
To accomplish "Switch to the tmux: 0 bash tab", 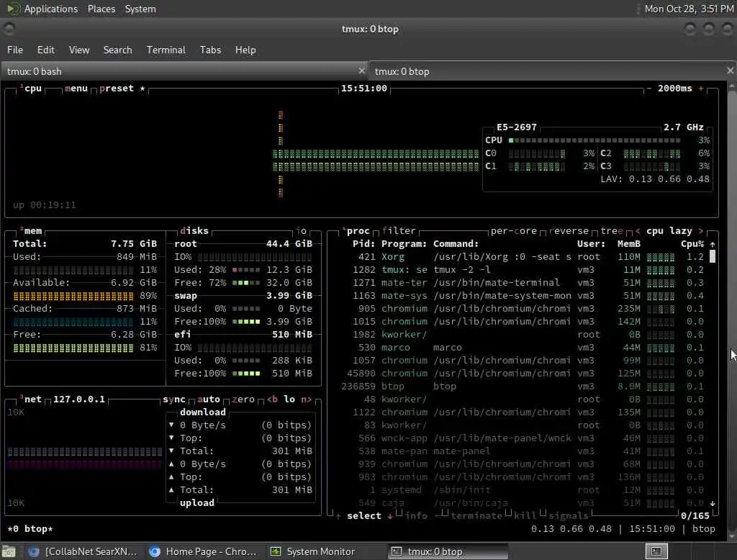I will (184, 71).
